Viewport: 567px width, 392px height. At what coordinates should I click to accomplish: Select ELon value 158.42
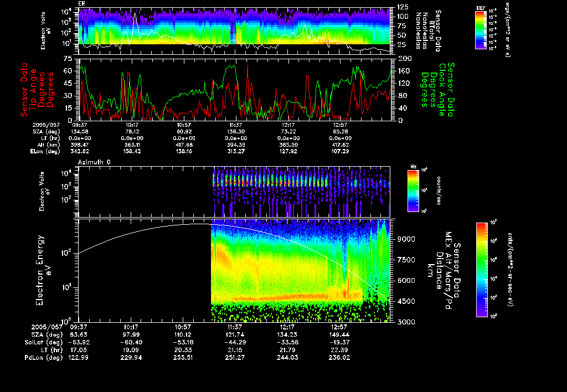(132, 152)
